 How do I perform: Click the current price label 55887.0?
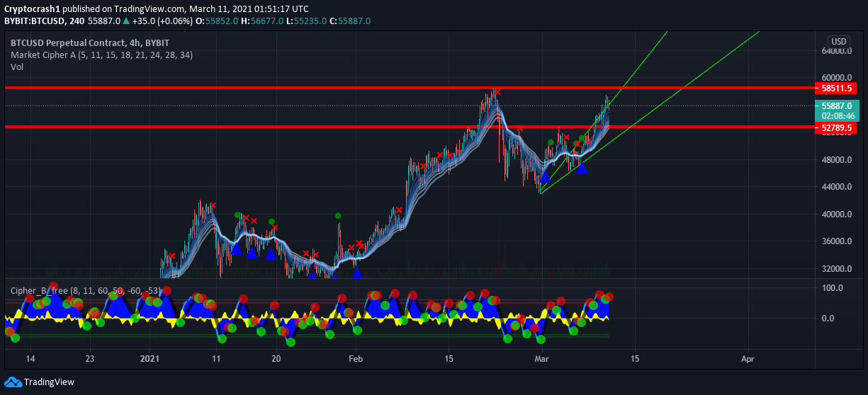point(836,106)
